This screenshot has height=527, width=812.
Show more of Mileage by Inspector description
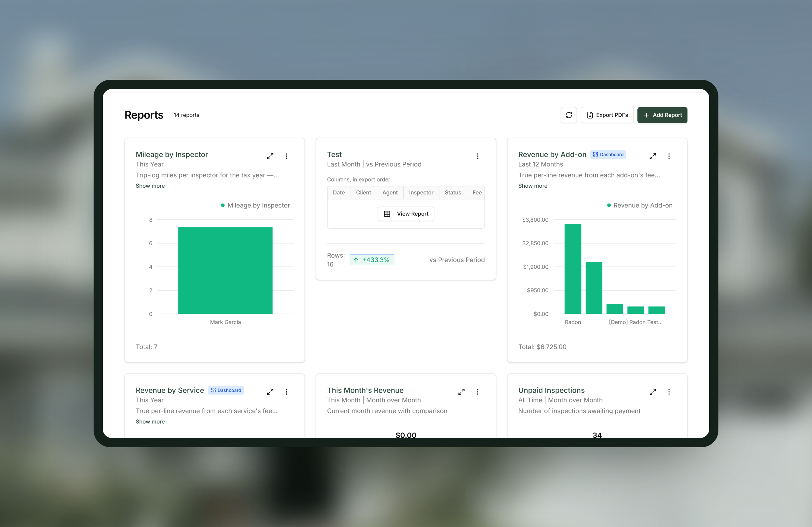pyautogui.click(x=150, y=185)
